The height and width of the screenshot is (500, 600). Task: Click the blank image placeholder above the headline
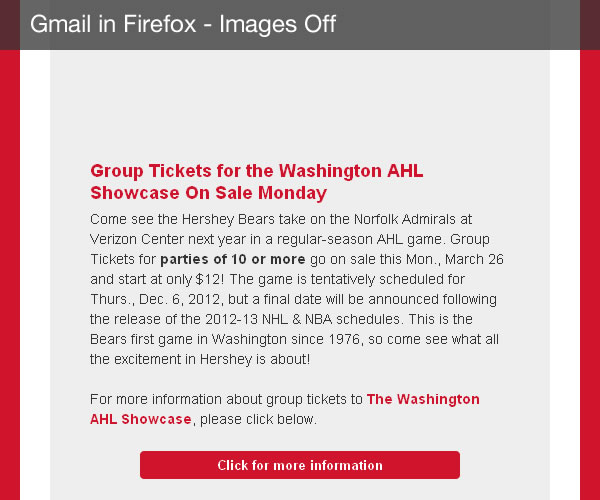pyautogui.click(x=300, y=103)
